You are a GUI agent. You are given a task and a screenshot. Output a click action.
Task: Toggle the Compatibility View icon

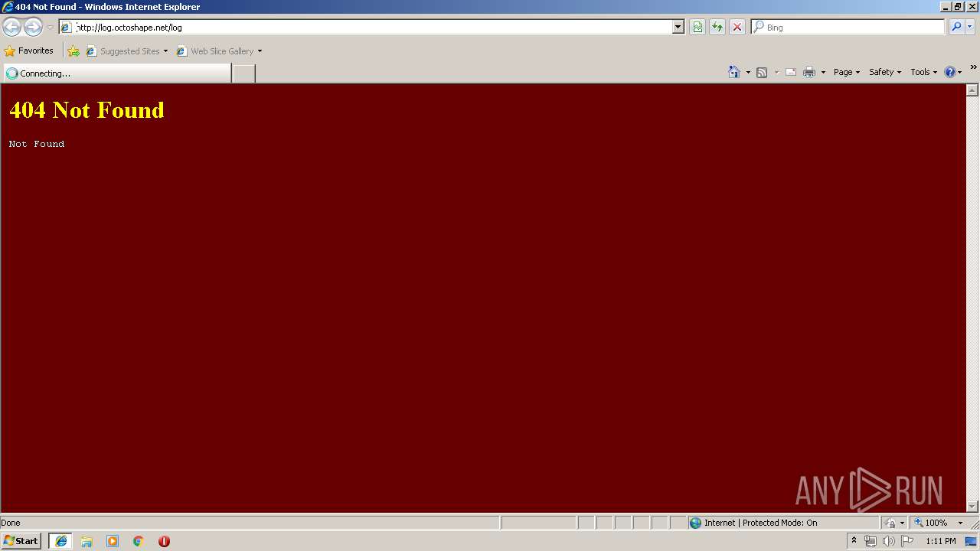coord(697,27)
